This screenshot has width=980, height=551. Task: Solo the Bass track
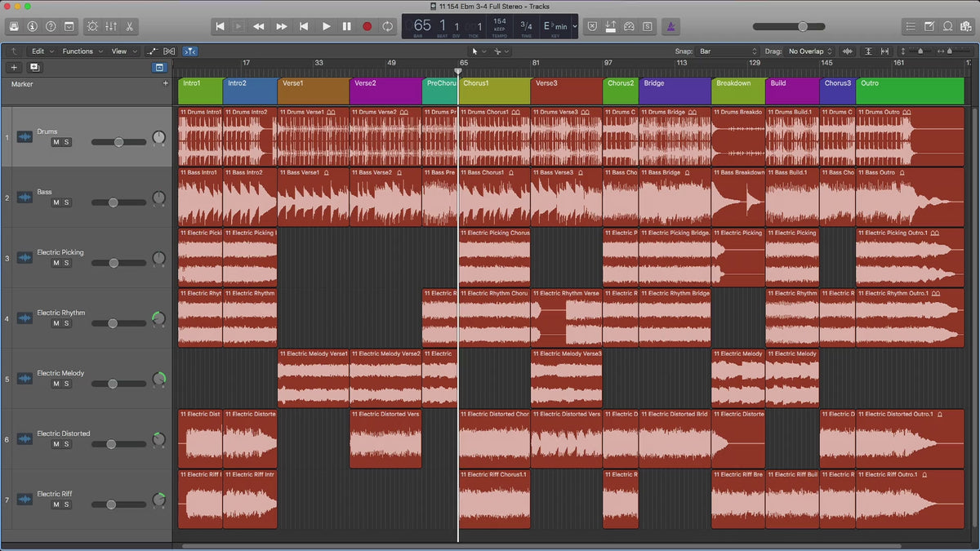67,202
